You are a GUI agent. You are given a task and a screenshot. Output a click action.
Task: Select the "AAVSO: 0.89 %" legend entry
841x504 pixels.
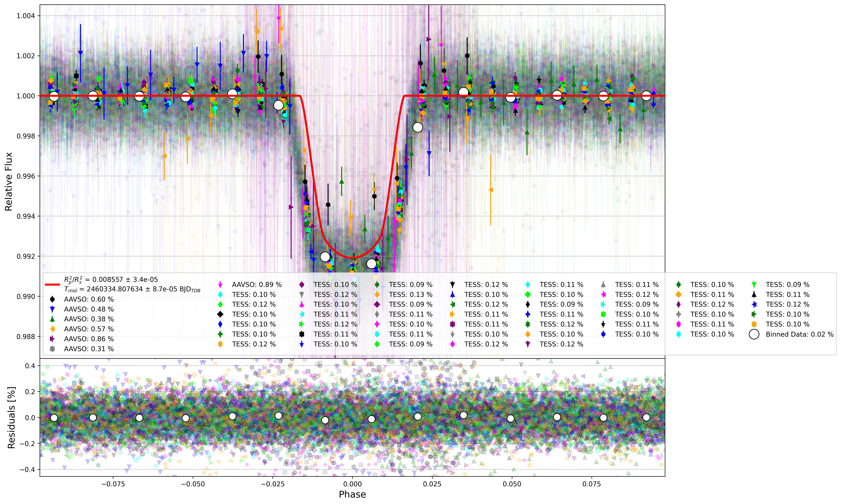click(x=257, y=285)
